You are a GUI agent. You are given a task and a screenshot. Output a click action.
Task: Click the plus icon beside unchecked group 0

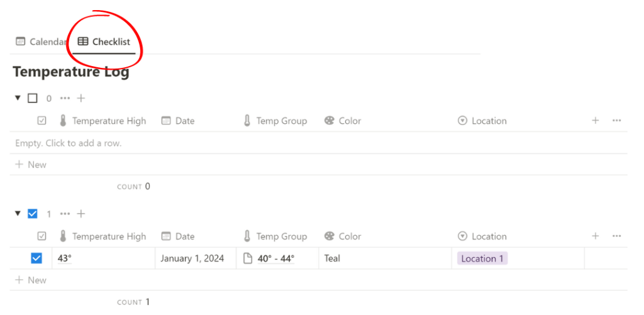coord(81,98)
